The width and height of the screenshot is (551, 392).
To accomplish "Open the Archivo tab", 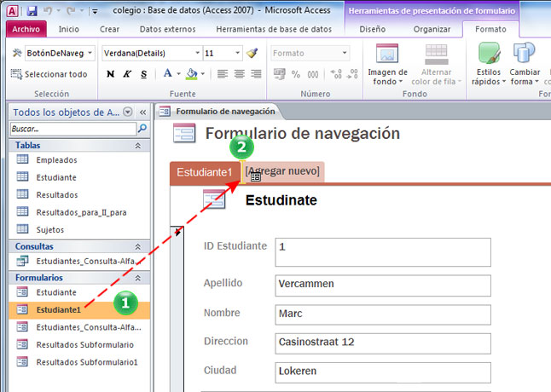I will point(26,29).
